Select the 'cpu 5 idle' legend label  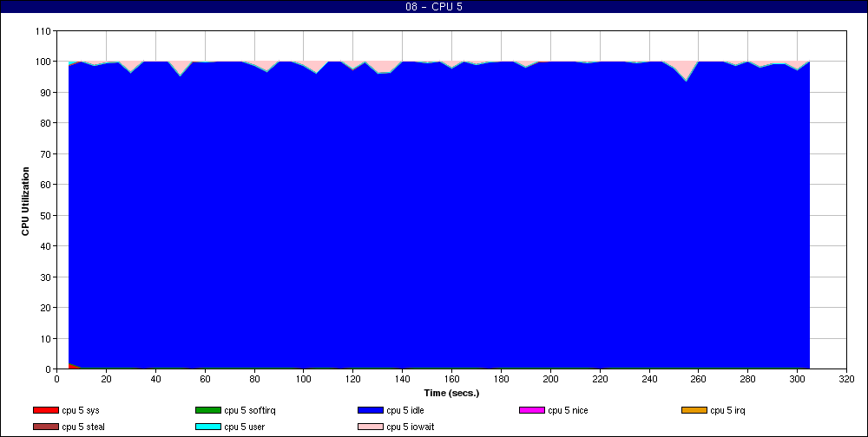pyautogui.click(x=405, y=410)
